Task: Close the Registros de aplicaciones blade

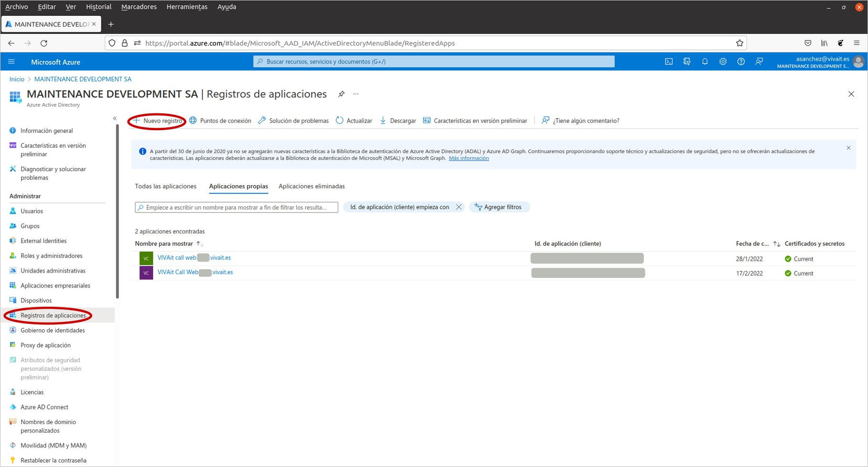Action: (851, 94)
